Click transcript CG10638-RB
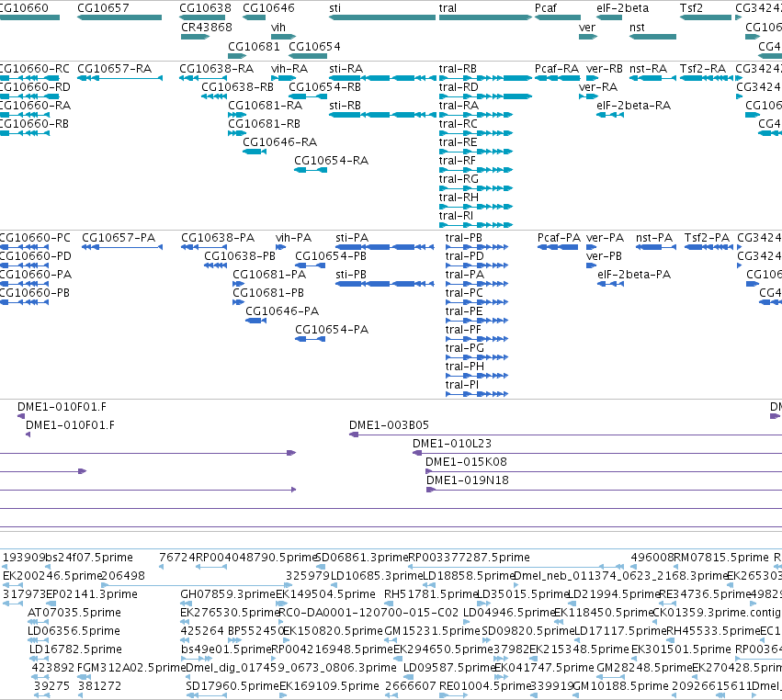Viewport: 782px width, 700px height. tap(214, 96)
